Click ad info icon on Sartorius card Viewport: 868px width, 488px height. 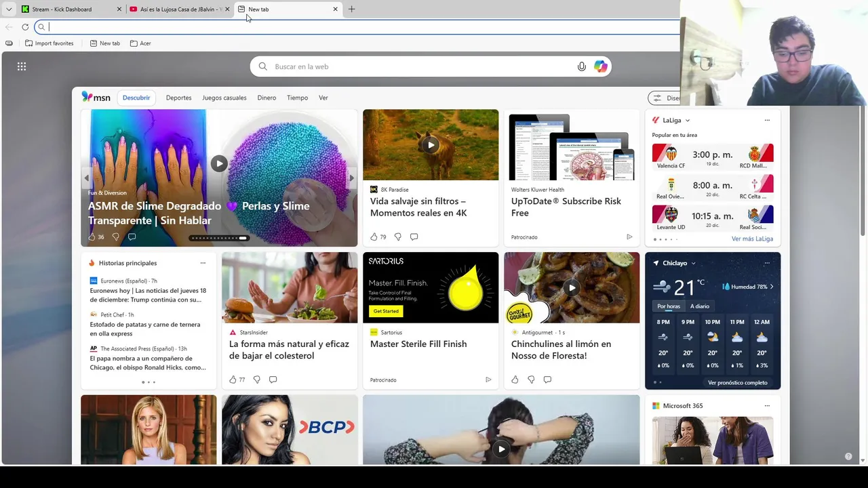(x=488, y=380)
